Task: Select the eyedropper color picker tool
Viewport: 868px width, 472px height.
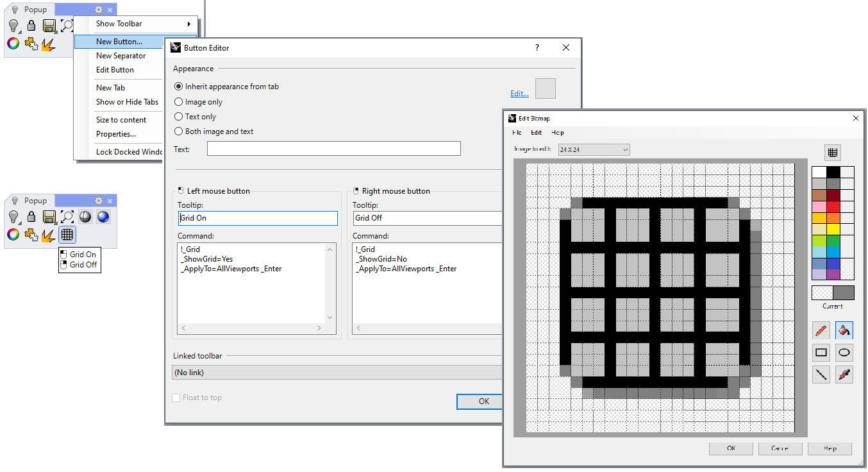Action: click(844, 374)
